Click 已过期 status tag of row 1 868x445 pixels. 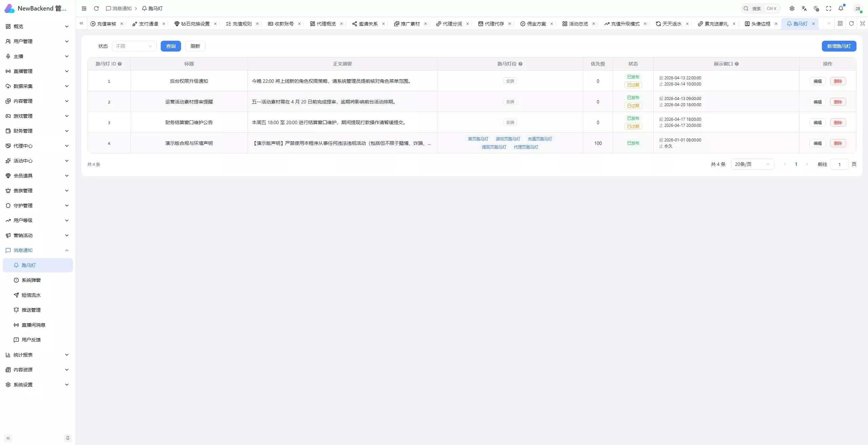(633, 85)
